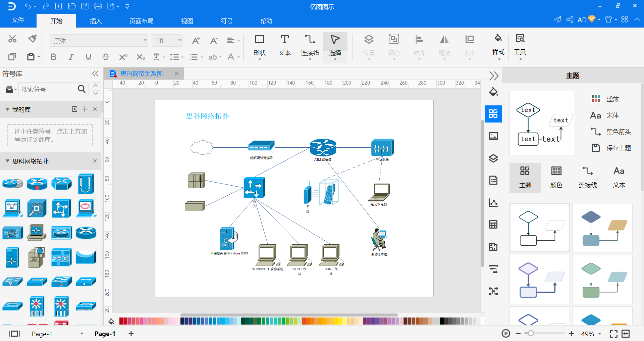Viewport: 644px width, 341px height.
Task: Toggle bold text formatting
Action: tap(53, 57)
